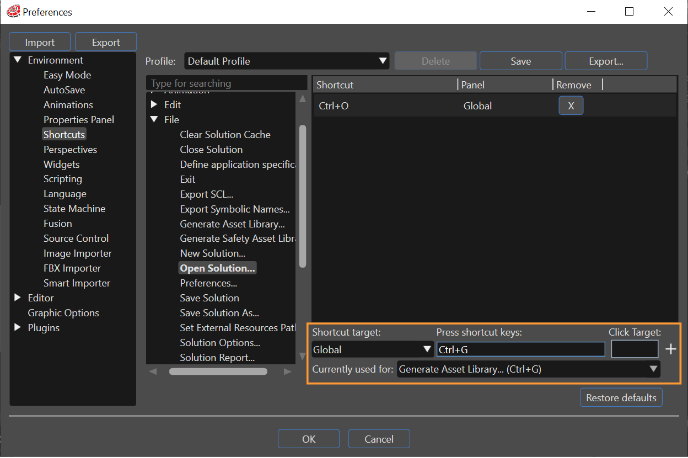Open Smart Importer preferences
This screenshot has width=688, height=458.
pos(77,283)
